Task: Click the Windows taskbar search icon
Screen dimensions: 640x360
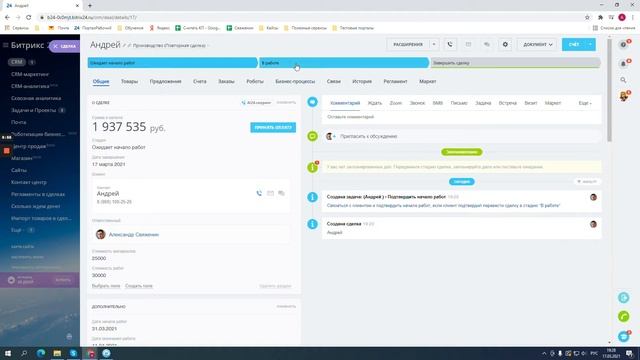Action: tap(24, 353)
